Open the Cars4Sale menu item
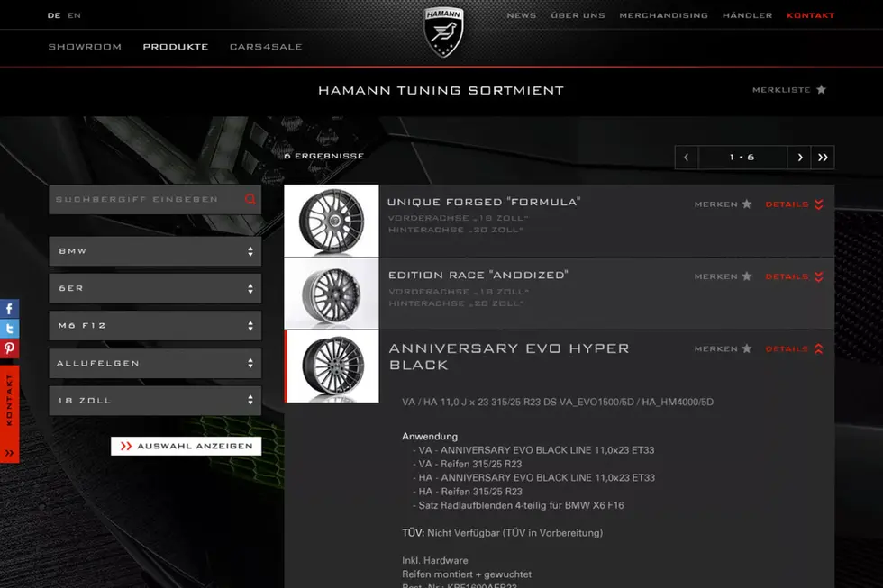Viewport: 883px width, 588px height. point(266,47)
